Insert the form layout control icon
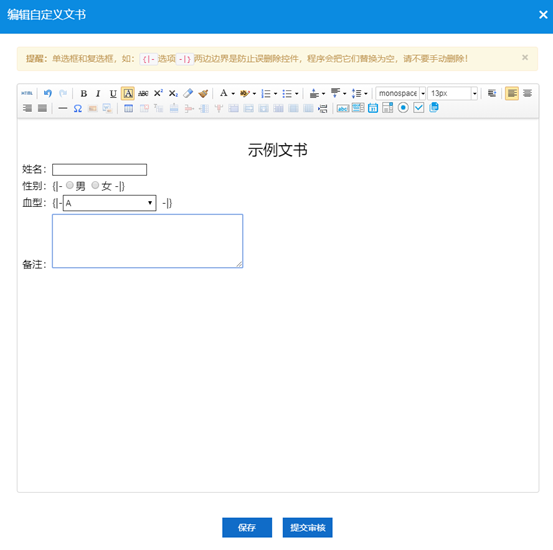 pyautogui.click(x=388, y=108)
